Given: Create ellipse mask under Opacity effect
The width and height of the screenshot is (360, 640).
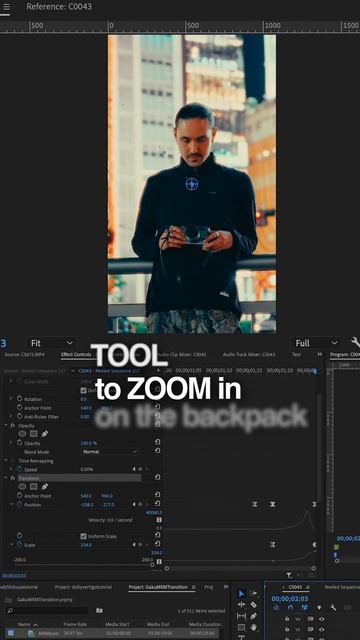Looking at the screenshot, I should [22, 434].
